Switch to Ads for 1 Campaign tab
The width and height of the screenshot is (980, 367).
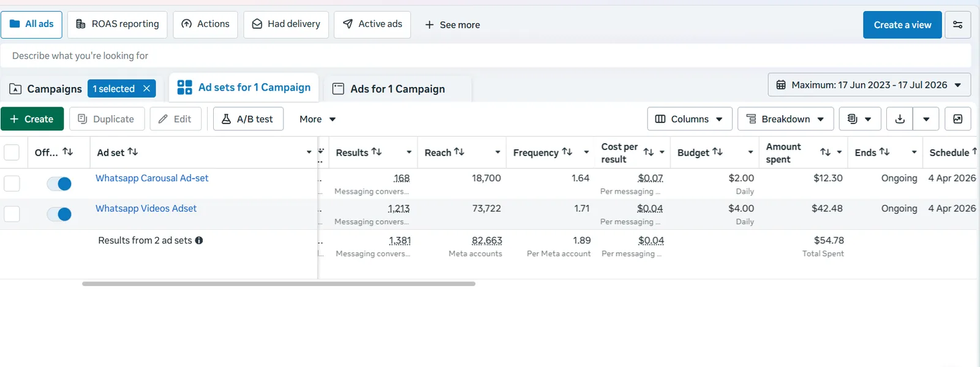[x=397, y=89]
